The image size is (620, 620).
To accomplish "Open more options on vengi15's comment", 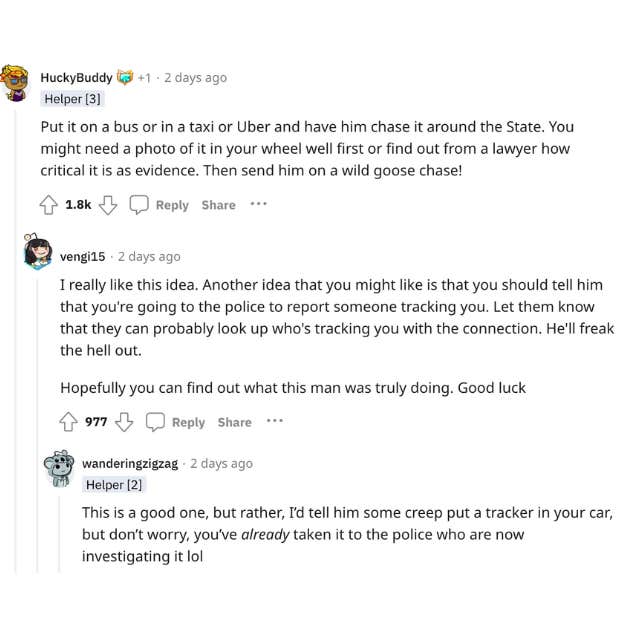I will pyautogui.click(x=275, y=421).
